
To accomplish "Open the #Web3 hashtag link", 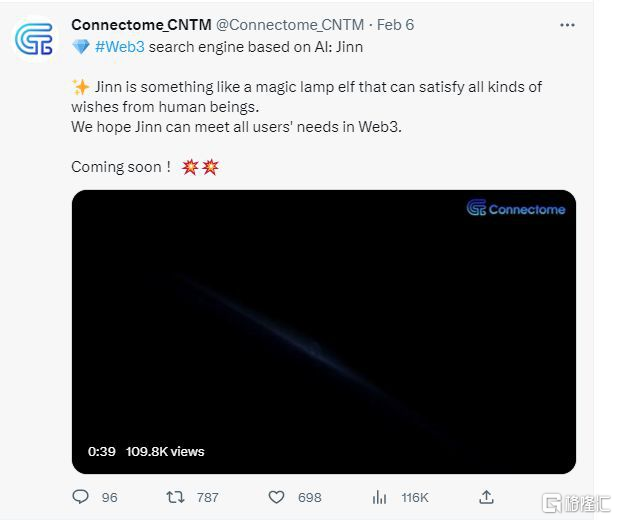I will coord(120,47).
